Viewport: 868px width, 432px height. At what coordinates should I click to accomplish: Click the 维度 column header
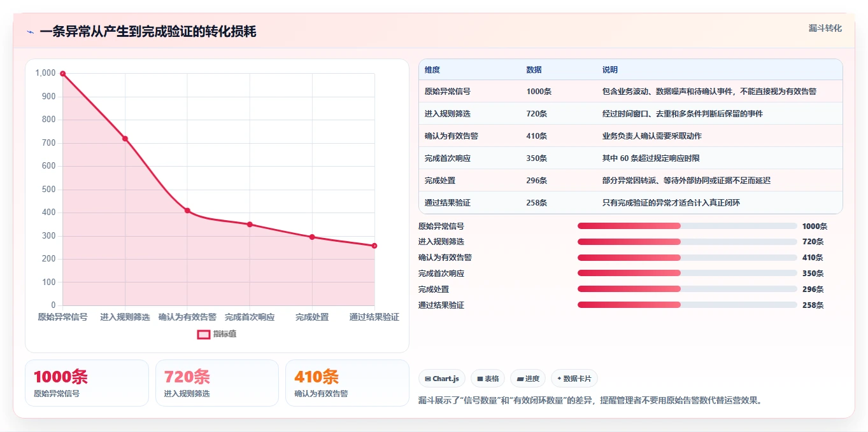pyautogui.click(x=432, y=70)
